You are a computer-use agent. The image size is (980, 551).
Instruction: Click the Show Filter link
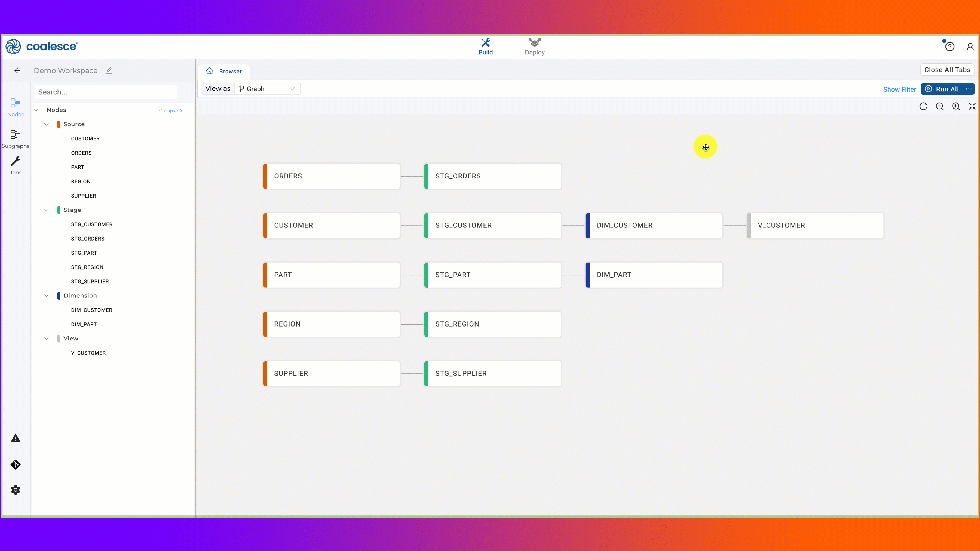click(x=899, y=89)
